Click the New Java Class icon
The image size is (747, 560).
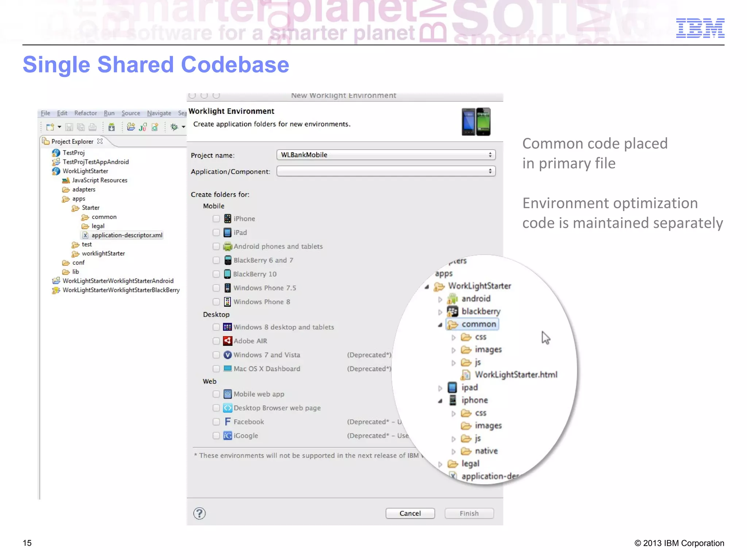coord(155,127)
